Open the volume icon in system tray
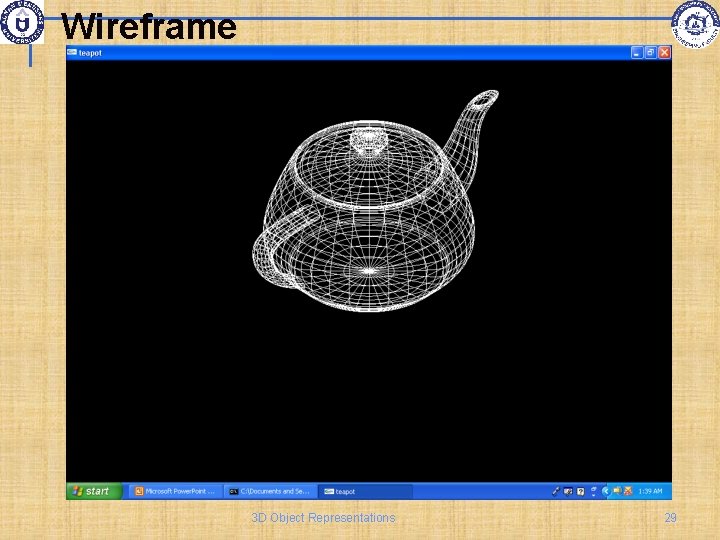This screenshot has height=540, width=720. (617, 491)
